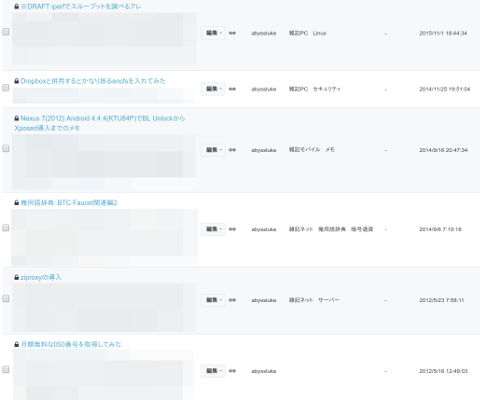The width and height of the screenshot is (480, 400).
Task: Open the chain-link icon in the Dropbox encfs row
Action: pyautogui.click(x=232, y=89)
